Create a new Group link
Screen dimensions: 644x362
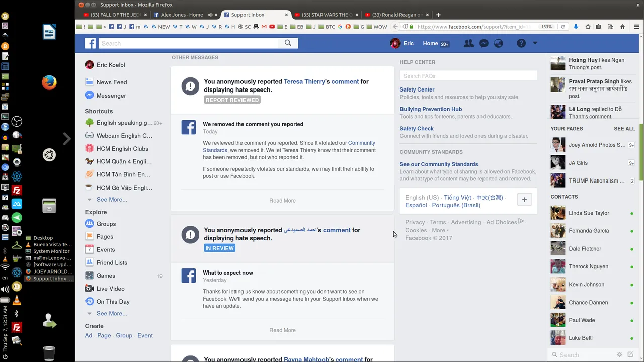[124, 336]
